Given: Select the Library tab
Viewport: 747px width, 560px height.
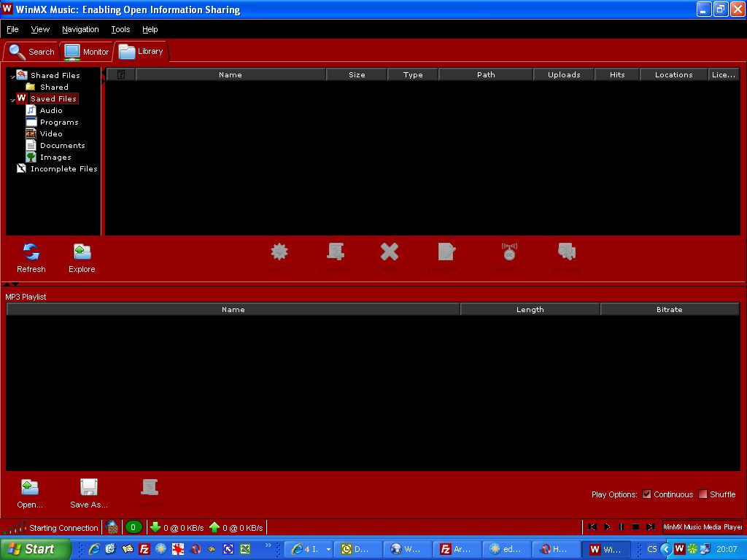Looking at the screenshot, I should click(141, 52).
